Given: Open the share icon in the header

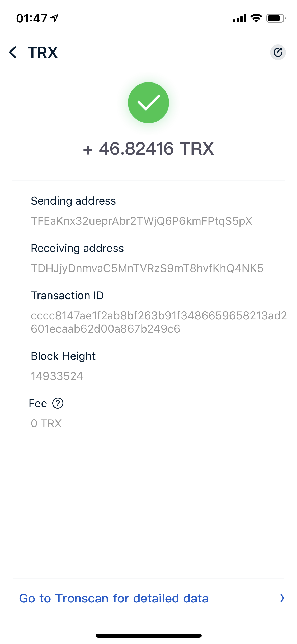Looking at the screenshot, I should [x=278, y=52].
